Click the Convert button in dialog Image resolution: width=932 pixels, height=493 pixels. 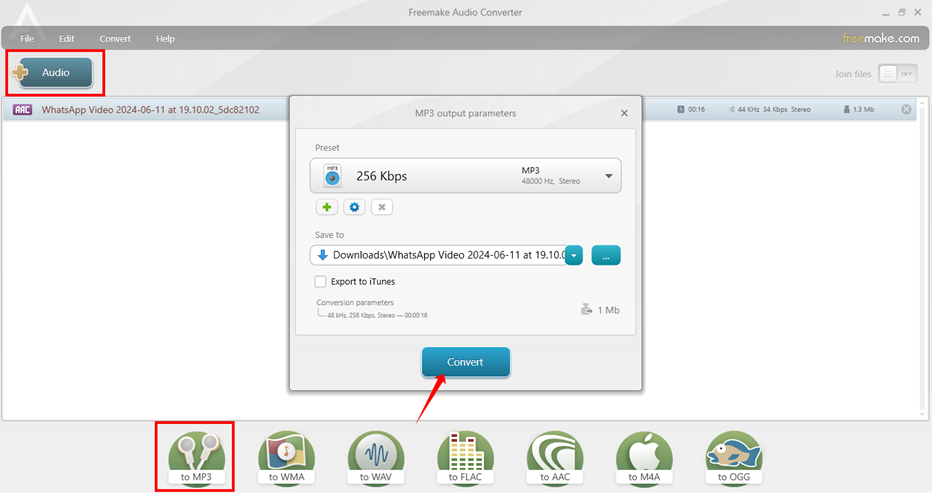pyautogui.click(x=465, y=362)
